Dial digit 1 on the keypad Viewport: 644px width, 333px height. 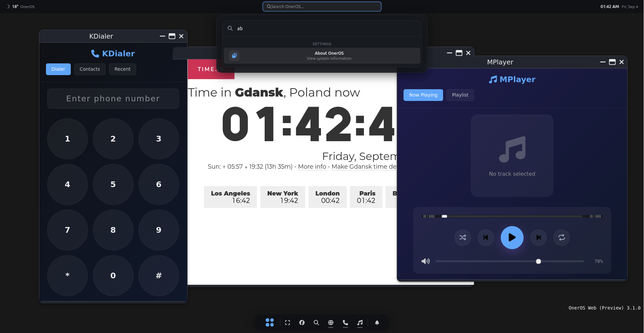pos(67,139)
